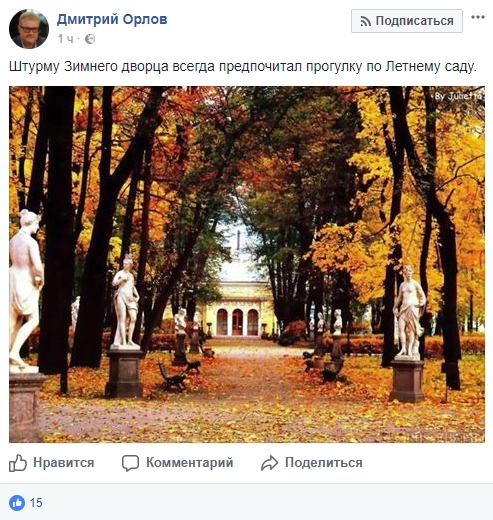Click the white statue on right pedestal
The image size is (493, 520).
tap(409, 312)
